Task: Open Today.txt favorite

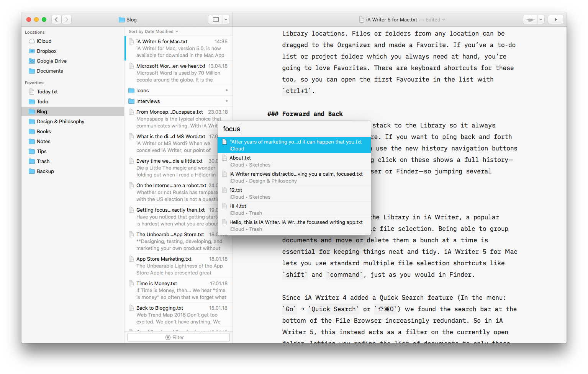Action: pos(73,91)
